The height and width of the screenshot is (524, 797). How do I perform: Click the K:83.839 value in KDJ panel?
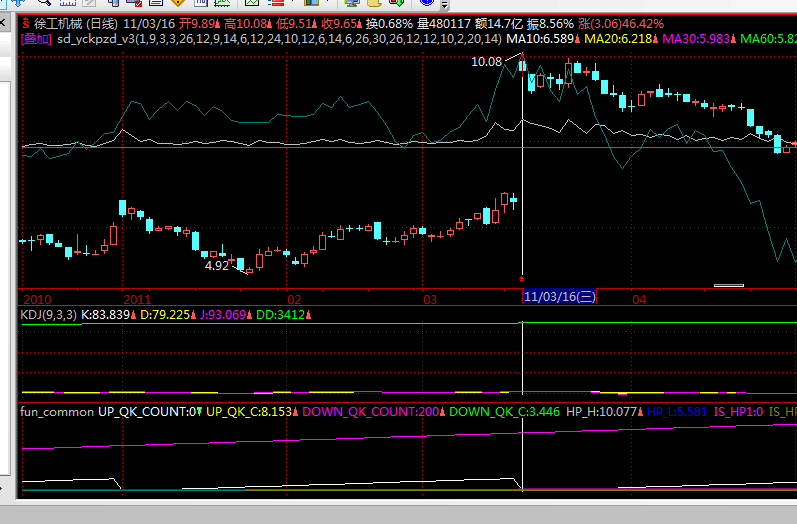click(x=107, y=314)
